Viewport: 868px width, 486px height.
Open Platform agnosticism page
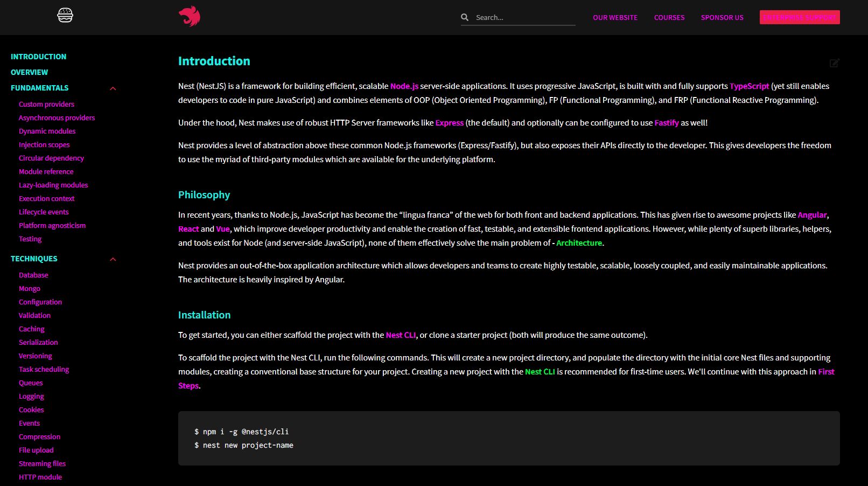tap(52, 225)
